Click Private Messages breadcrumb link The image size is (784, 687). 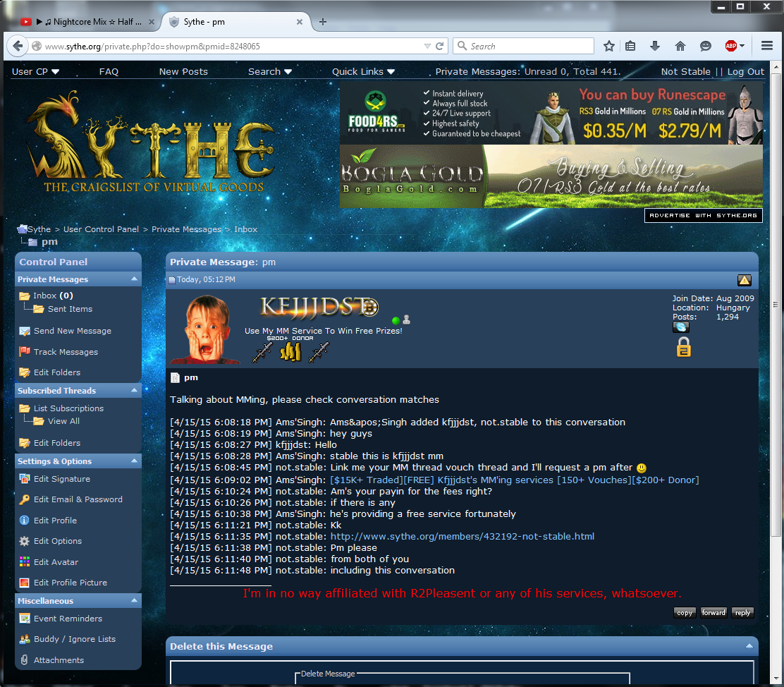(187, 229)
